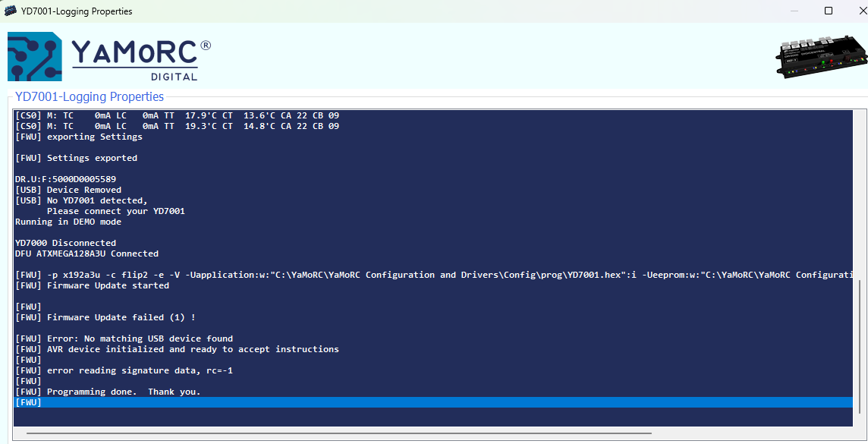
Task: Select 'AVR device initialized and ready' line
Action: click(177, 349)
